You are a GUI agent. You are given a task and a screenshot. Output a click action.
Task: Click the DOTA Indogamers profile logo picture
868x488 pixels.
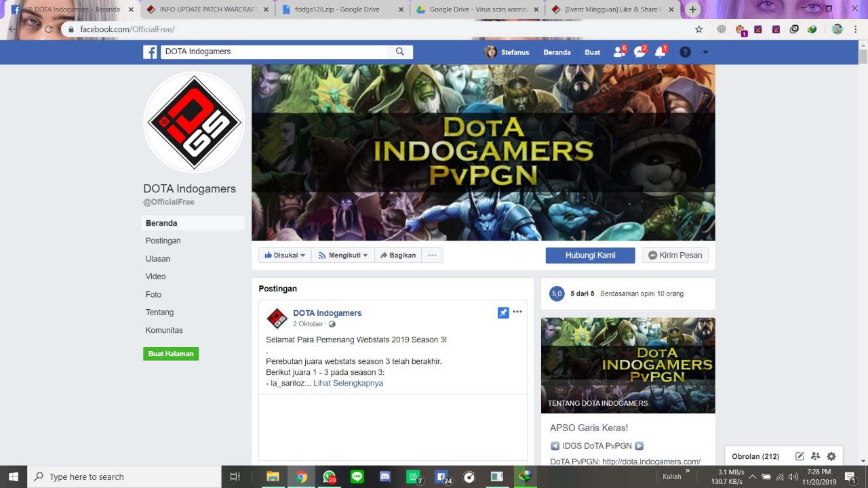tap(194, 122)
